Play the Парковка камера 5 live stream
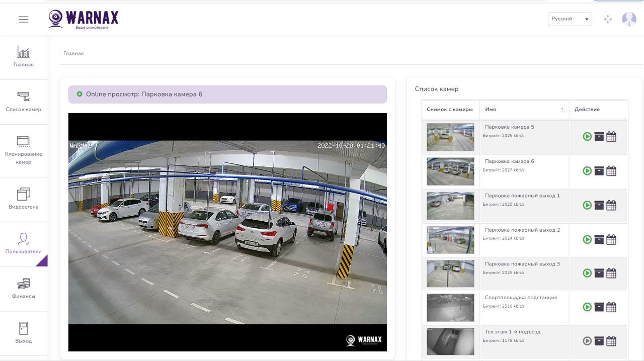644x361 pixels. tap(587, 136)
